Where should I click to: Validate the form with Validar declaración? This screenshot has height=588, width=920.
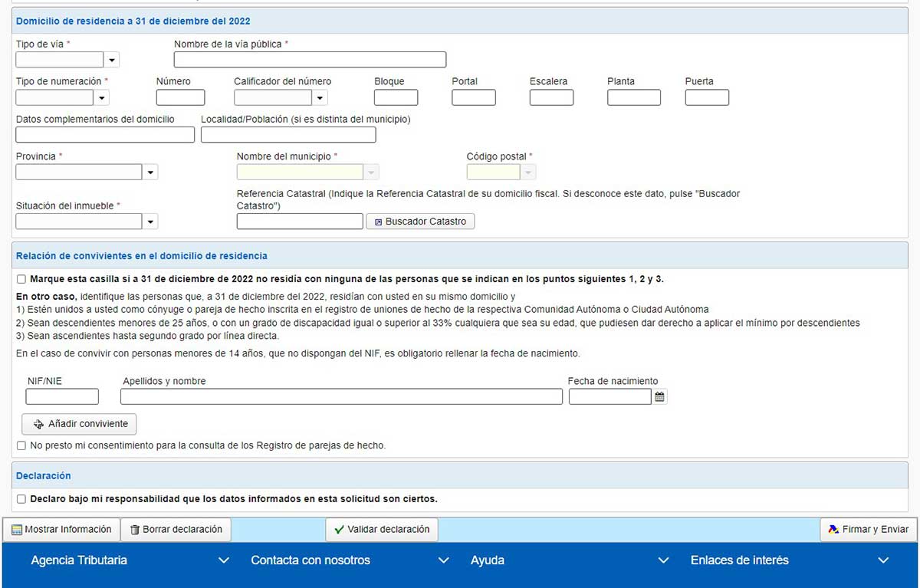(382, 530)
